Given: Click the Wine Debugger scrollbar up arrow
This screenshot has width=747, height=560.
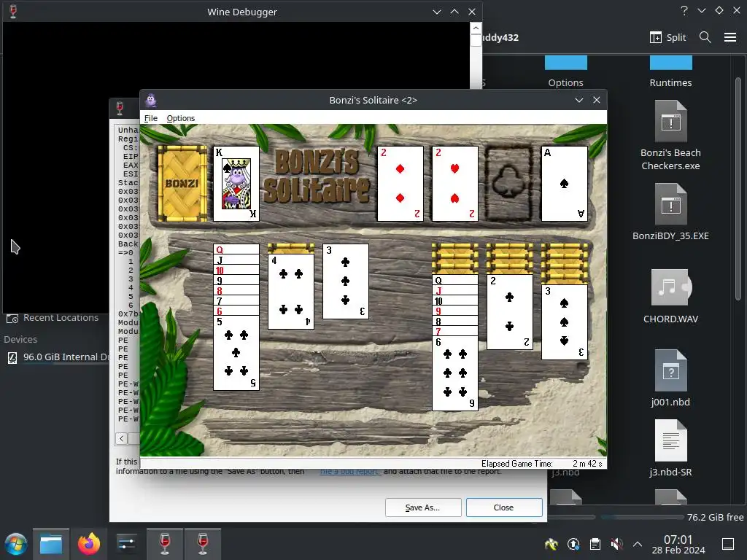Looking at the screenshot, I should click(476, 28).
